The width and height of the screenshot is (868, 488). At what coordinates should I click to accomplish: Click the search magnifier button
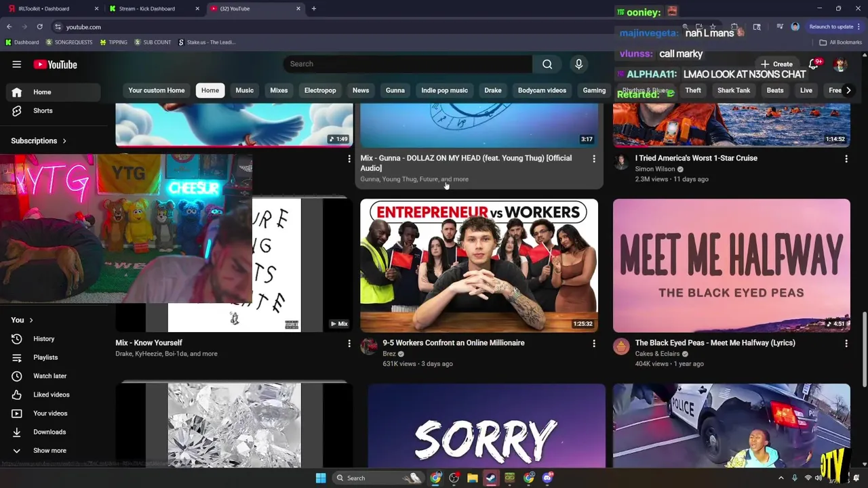[547, 64]
